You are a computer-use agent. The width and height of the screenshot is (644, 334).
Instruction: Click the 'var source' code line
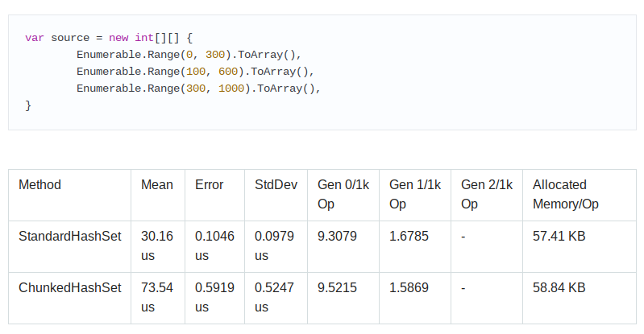(x=109, y=38)
